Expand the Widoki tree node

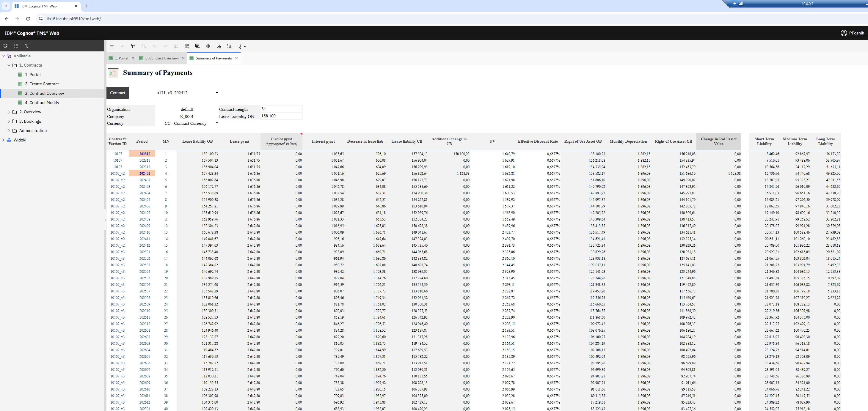(3, 140)
